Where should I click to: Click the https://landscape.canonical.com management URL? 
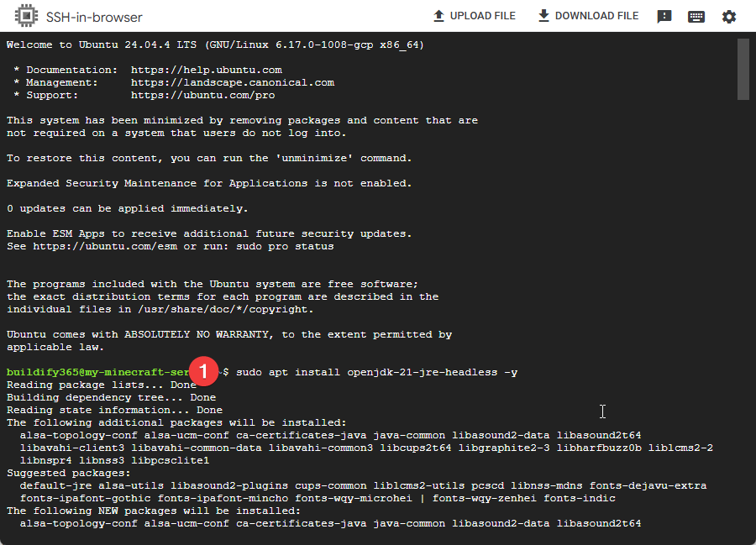click(233, 82)
